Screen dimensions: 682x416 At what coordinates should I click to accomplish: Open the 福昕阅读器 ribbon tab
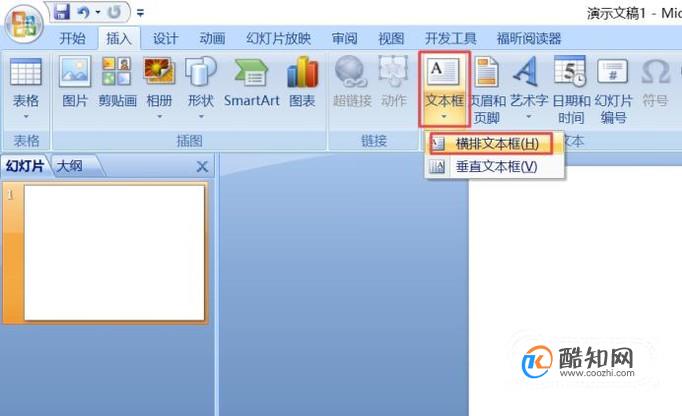click(529, 38)
